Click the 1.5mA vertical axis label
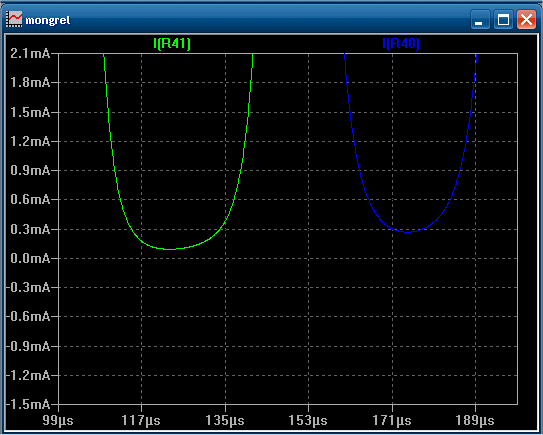This screenshot has height=435, width=543. pos(30,113)
